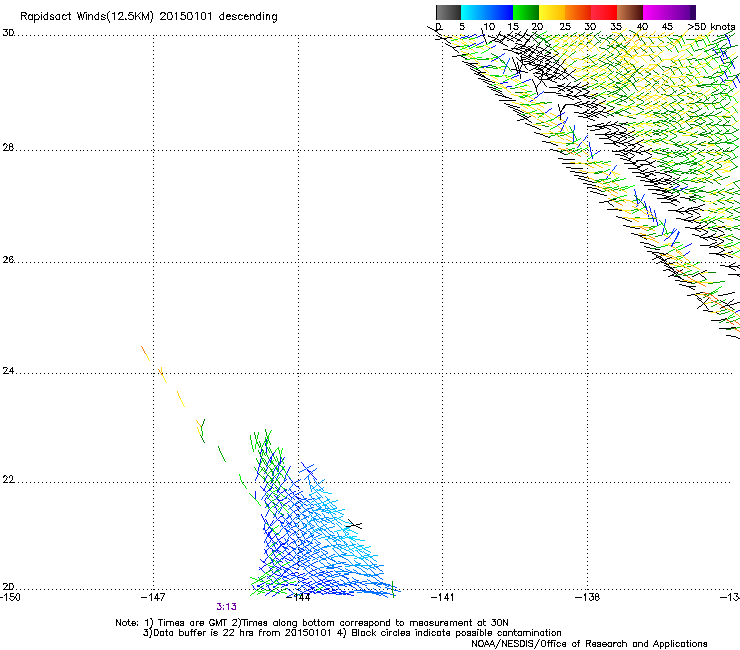Click the legend value '25'

[x=564, y=27]
